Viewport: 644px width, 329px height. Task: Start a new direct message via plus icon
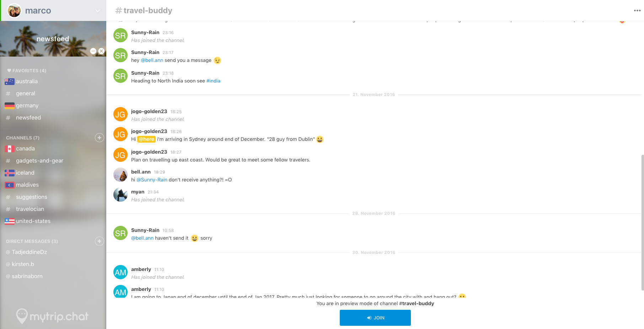(100, 241)
